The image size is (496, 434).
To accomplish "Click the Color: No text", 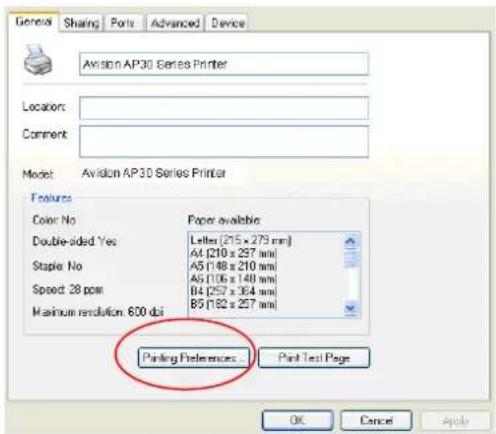I will tap(54, 220).
